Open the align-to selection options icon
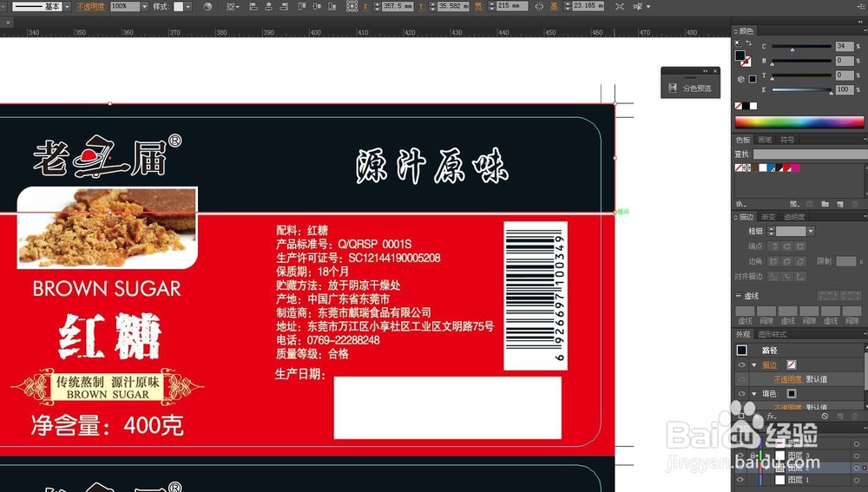 point(233,7)
